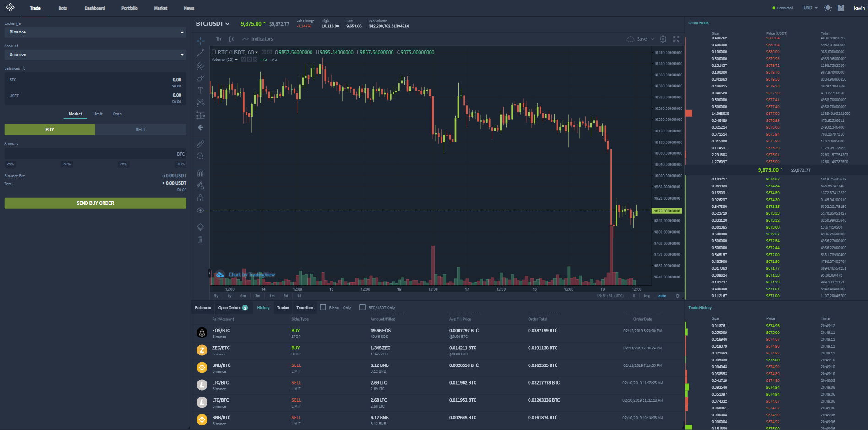
Task: Select the zoom-in magnifier tool
Action: coord(200,156)
